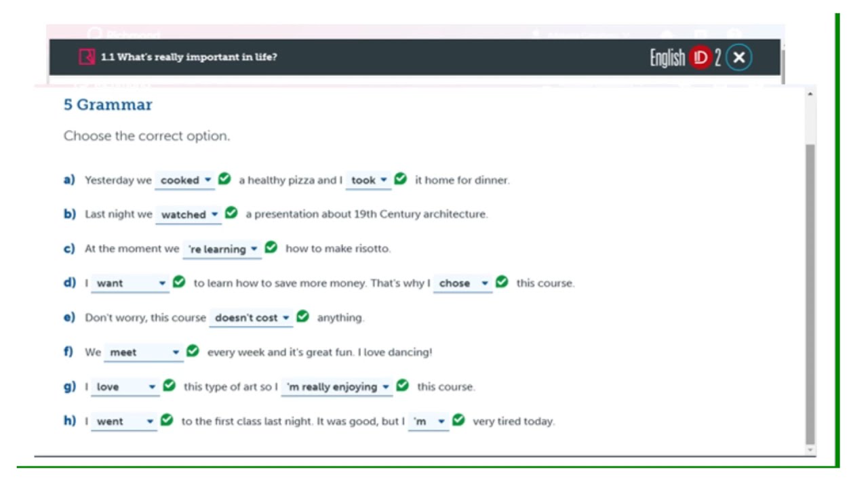This screenshot has height=488, width=868.
Task: Expand the 're learning dropdown
Action: click(x=222, y=249)
